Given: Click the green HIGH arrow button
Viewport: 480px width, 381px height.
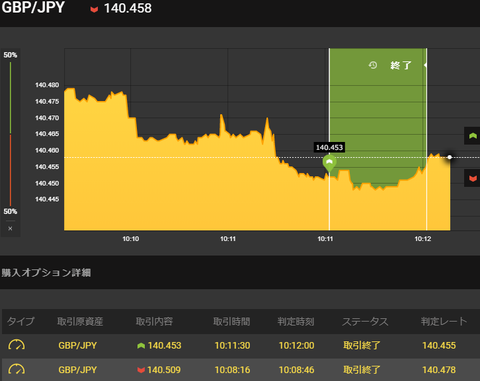Looking at the screenshot, I should [472, 136].
